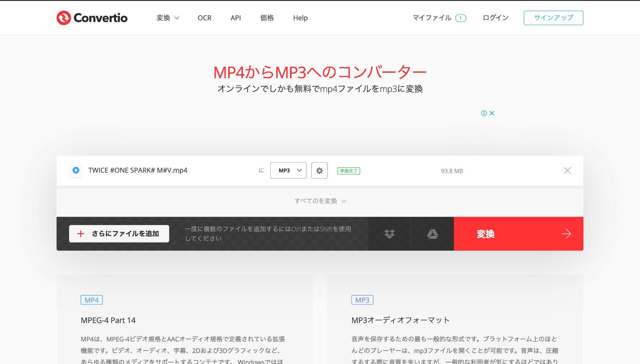Open the API menu item
Screen dimensions: 640x364
point(236,18)
